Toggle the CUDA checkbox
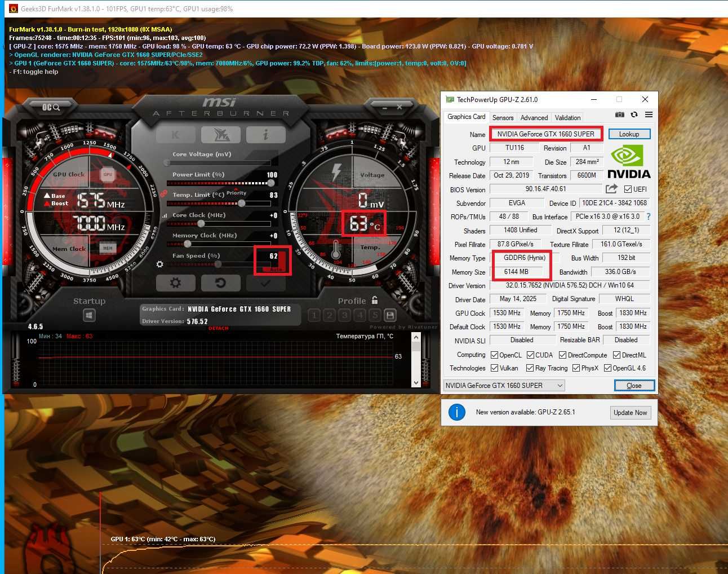This screenshot has width=728, height=574. pyautogui.click(x=530, y=355)
